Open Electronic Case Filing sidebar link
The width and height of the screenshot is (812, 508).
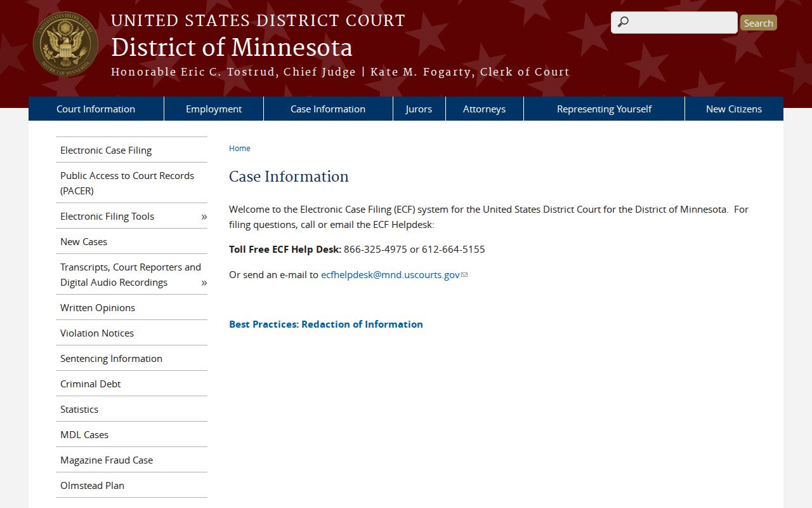pyautogui.click(x=131, y=150)
